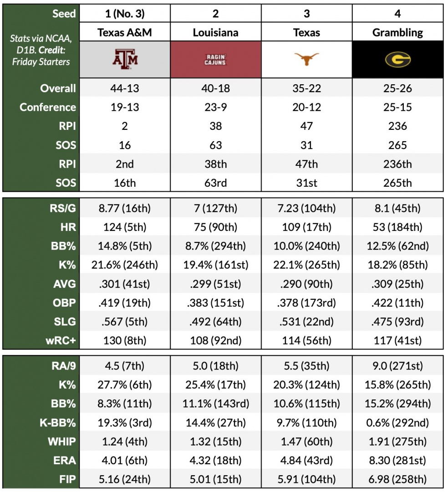Click the Ragin' Cajuns logo
This screenshot has width=448, height=492.
(x=215, y=59)
